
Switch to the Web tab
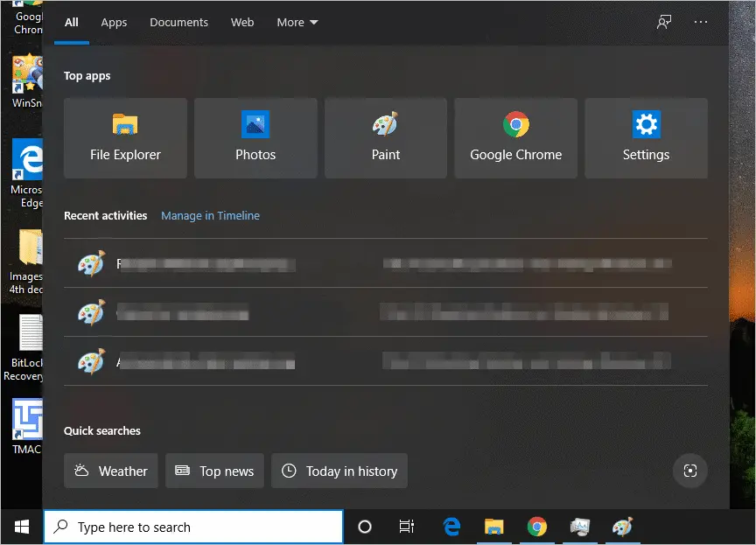coord(242,23)
